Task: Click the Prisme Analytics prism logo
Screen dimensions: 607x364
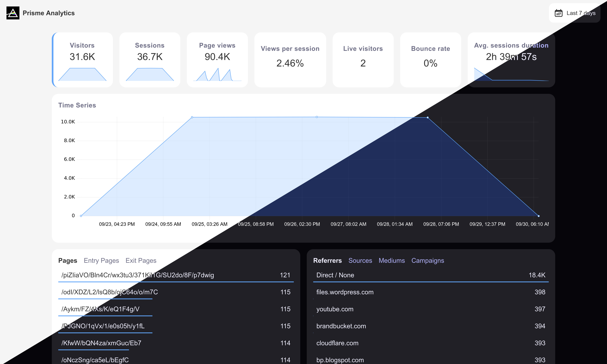Action: tap(13, 13)
